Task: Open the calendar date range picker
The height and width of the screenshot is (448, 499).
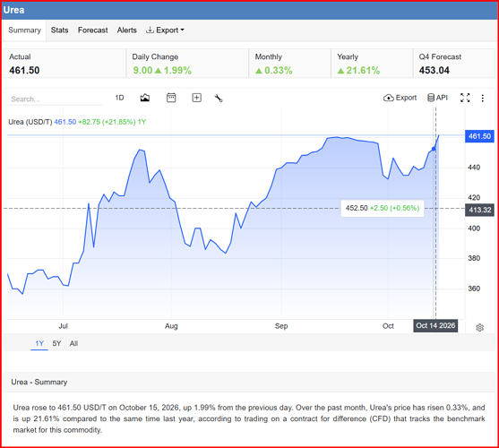Action: pyautogui.click(x=171, y=98)
